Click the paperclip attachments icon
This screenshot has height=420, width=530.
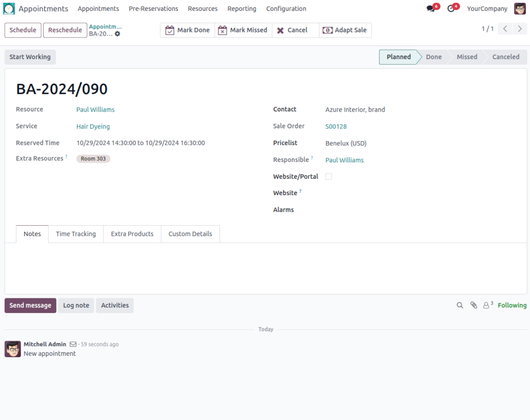pyautogui.click(x=474, y=305)
